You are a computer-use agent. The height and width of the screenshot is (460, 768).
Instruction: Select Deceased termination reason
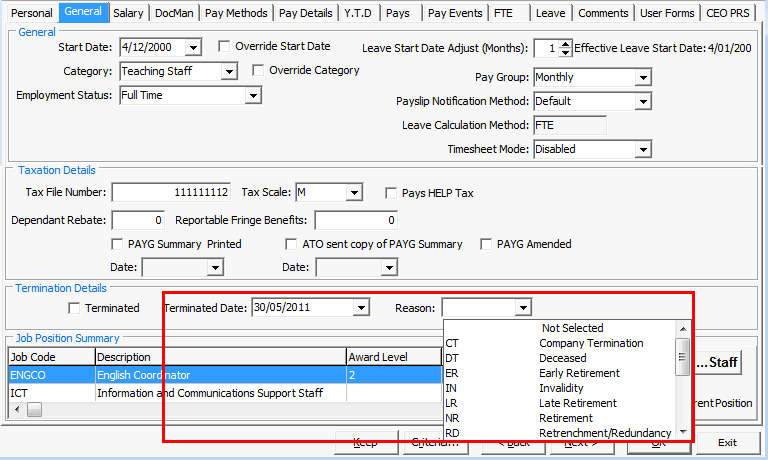(x=559, y=359)
